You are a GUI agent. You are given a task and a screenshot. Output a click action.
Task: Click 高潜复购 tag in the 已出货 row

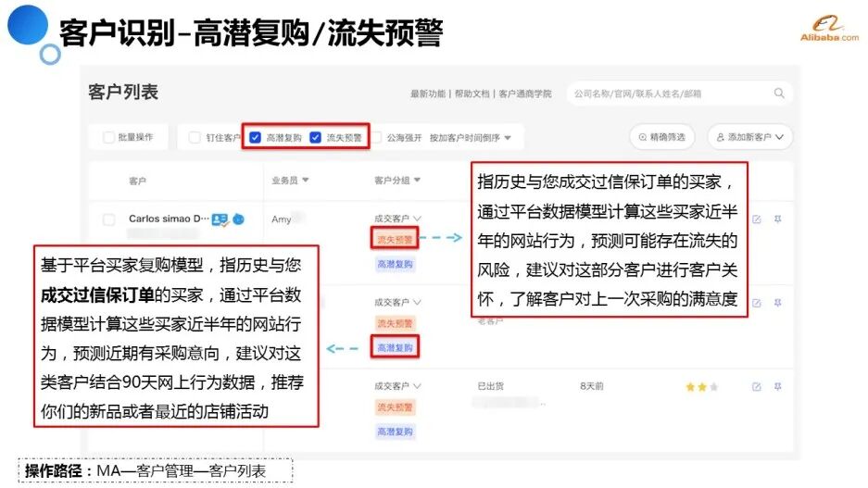pyautogui.click(x=395, y=432)
